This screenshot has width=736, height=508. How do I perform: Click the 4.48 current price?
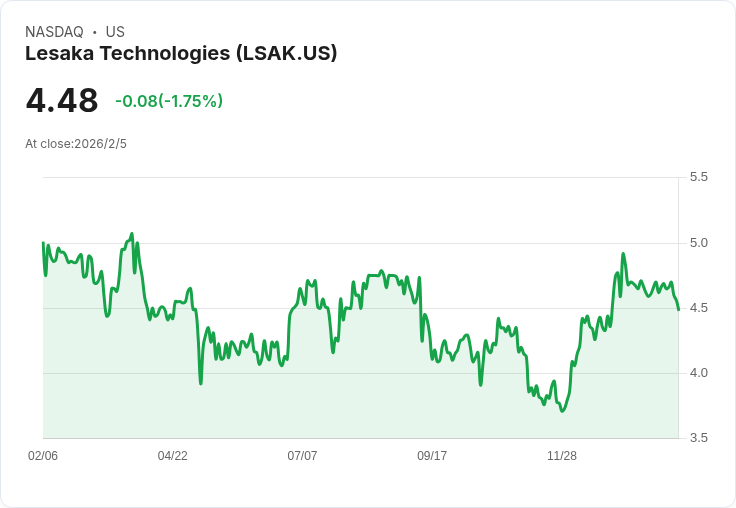(x=62, y=100)
